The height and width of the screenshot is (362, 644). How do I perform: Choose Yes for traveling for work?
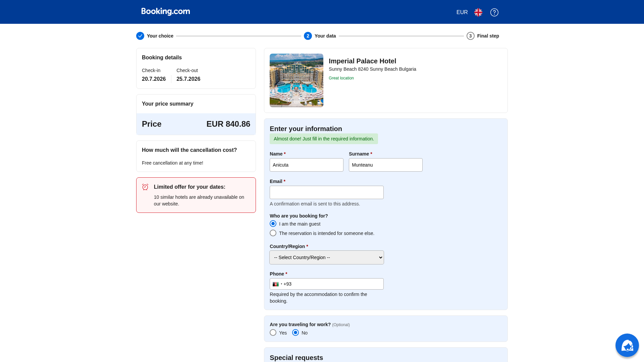tap(273, 333)
